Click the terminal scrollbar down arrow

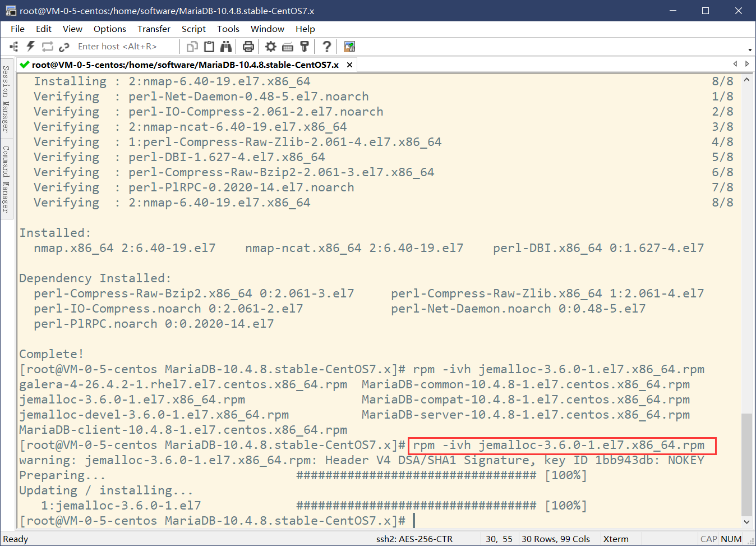tap(746, 522)
